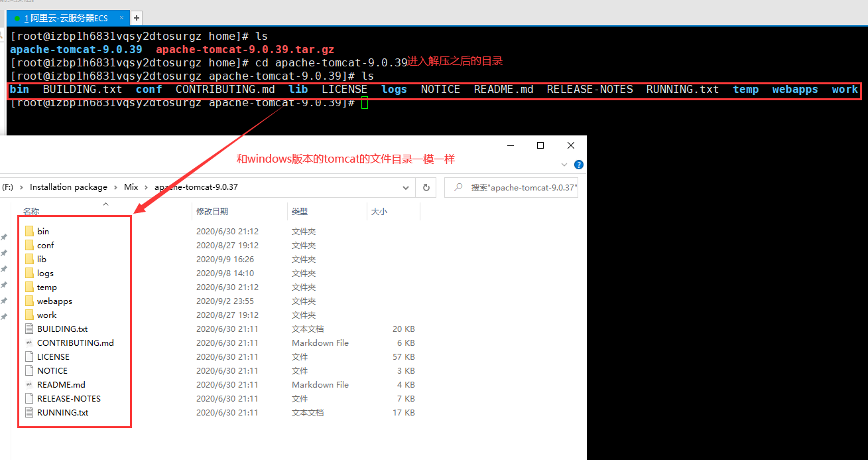This screenshot has height=460, width=868.
Task: Sort by the 类型 column header
Action: 300,211
